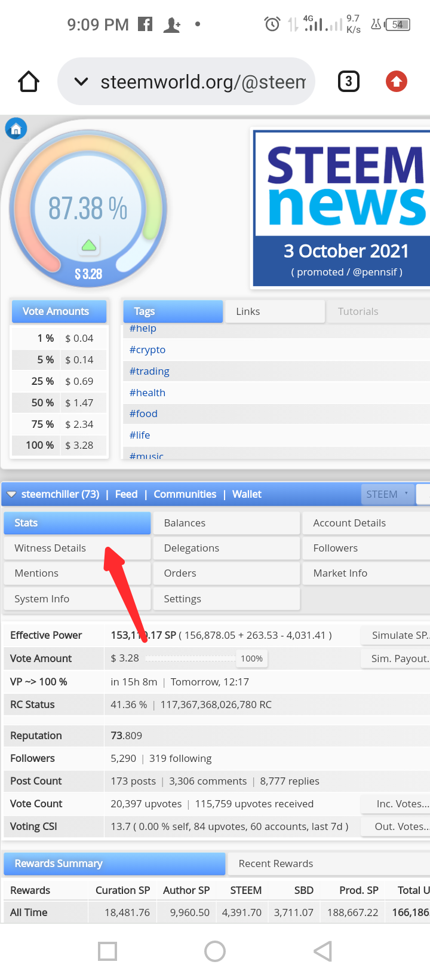Screen dimensions: 430x980
Task: Select the Vote Amounts tab
Action: 59,311
